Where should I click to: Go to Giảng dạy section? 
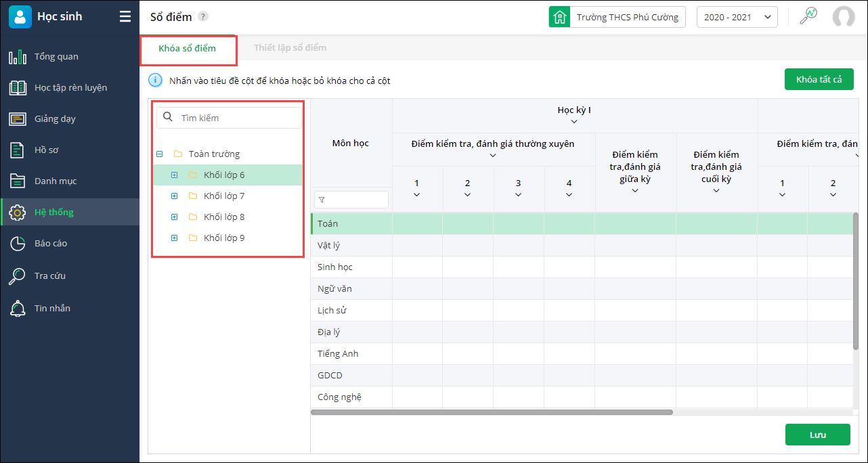click(70, 118)
